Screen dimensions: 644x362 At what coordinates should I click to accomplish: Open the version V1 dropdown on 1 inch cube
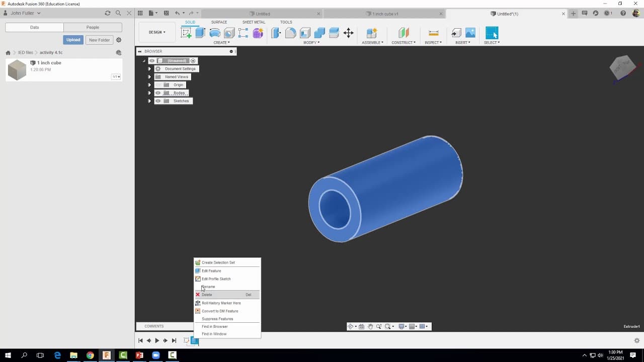pyautogui.click(x=116, y=77)
